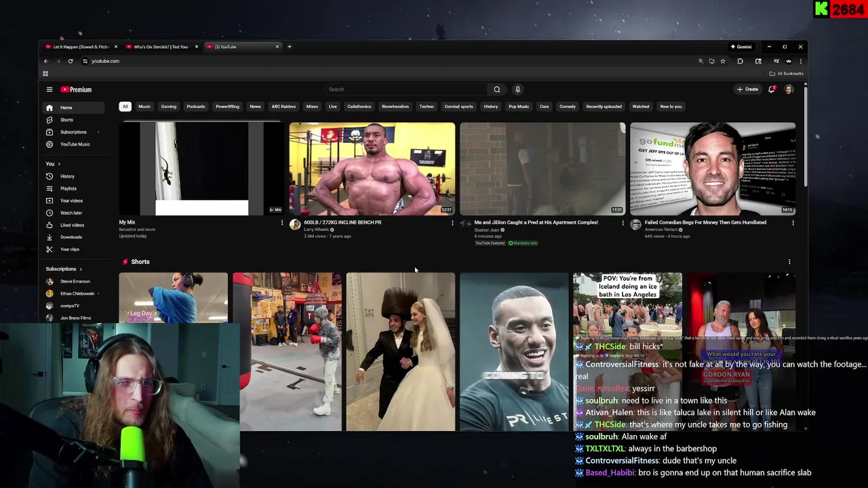Image resolution: width=868 pixels, height=488 pixels.
Task: Open the Shorts shelf more options menu
Action: click(789, 262)
